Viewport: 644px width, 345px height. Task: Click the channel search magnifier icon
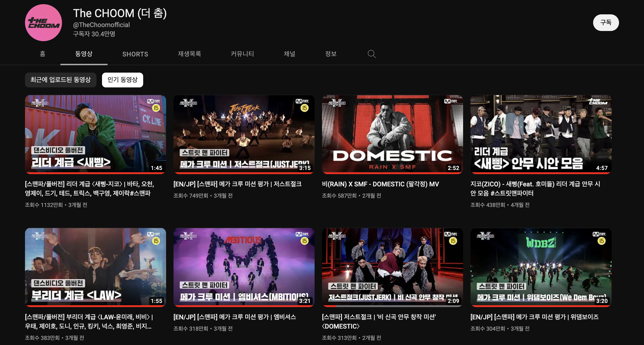coord(372,54)
